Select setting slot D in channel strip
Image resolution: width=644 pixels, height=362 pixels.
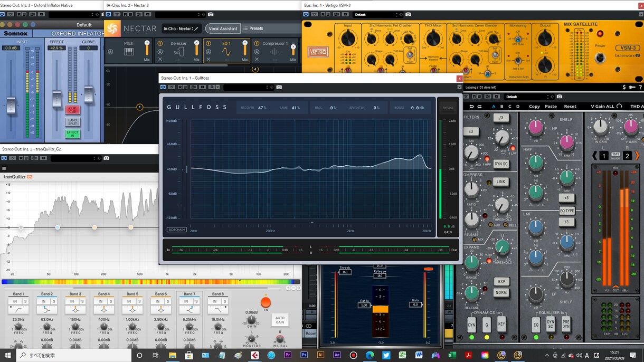[x=517, y=107]
